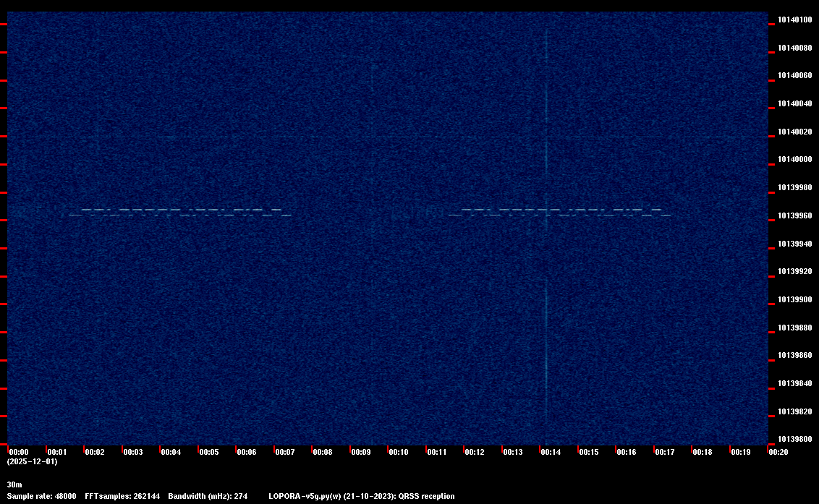819x504 pixels.
Task: Click the 10139800 frequency label
Action: click(795, 439)
